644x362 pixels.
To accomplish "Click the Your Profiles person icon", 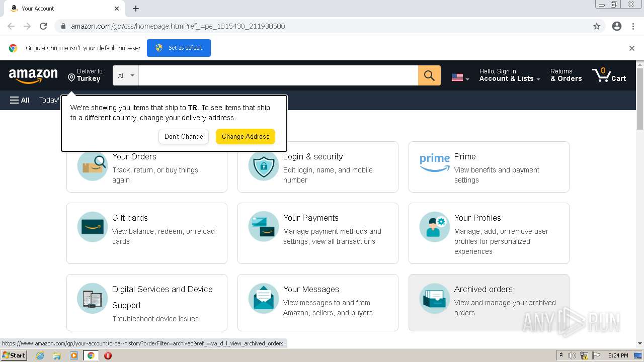I will pyautogui.click(x=435, y=227).
